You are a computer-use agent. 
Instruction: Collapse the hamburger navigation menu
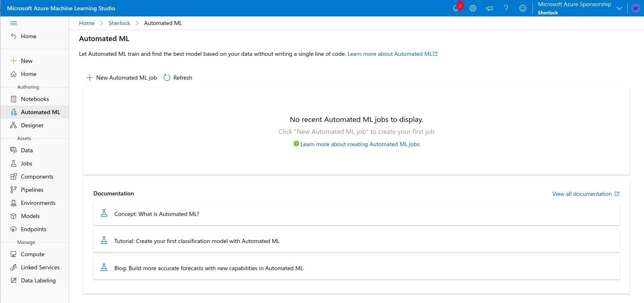click(14, 23)
